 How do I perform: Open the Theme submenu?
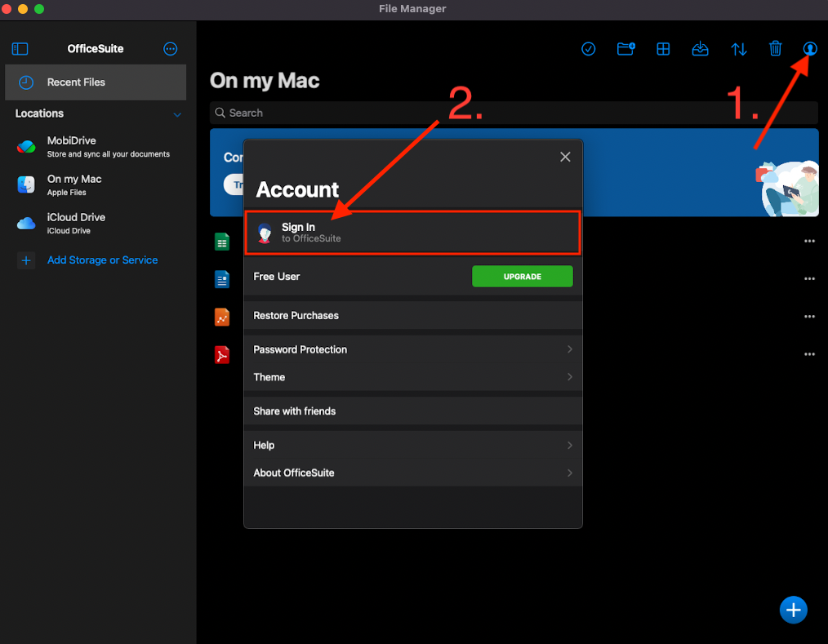point(412,377)
